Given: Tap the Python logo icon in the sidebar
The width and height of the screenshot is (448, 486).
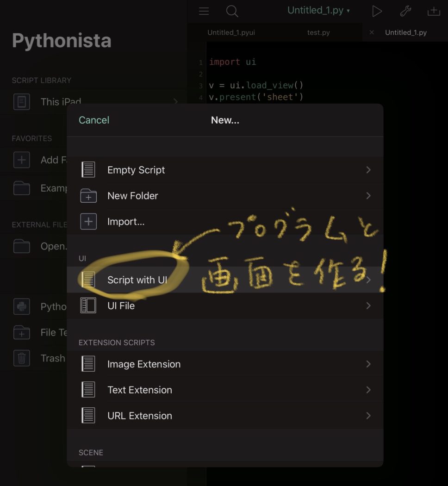Looking at the screenshot, I should [x=21, y=306].
